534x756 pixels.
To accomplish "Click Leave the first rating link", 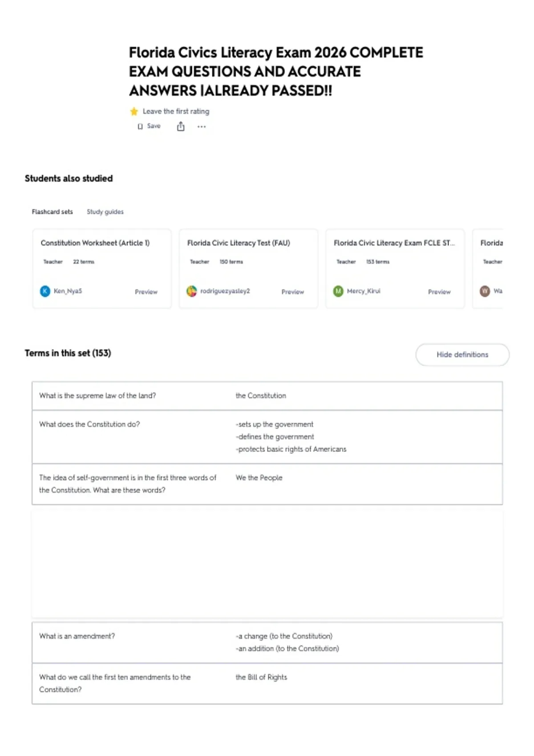I will pyautogui.click(x=176, y=111).
